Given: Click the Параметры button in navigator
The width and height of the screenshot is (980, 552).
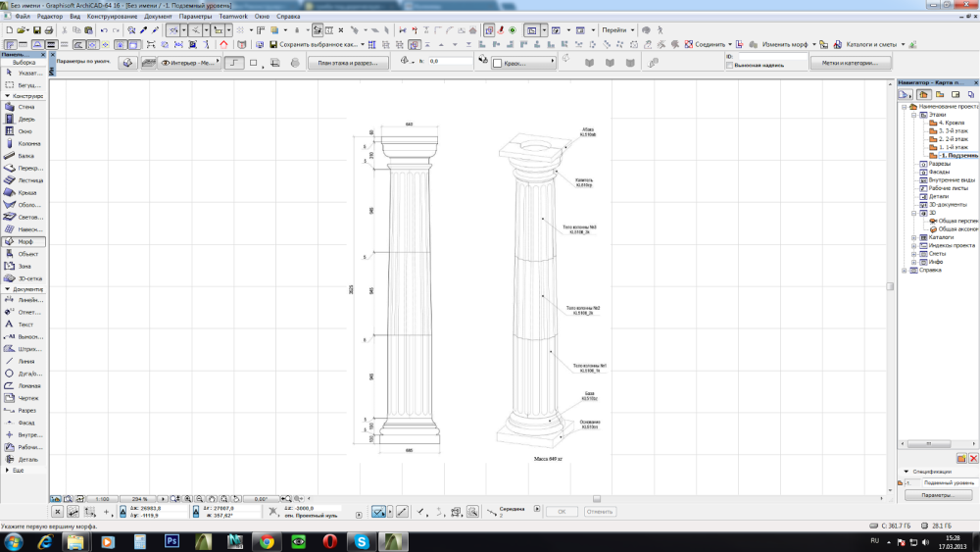Looking at the screenshot, I should point(938,495).
